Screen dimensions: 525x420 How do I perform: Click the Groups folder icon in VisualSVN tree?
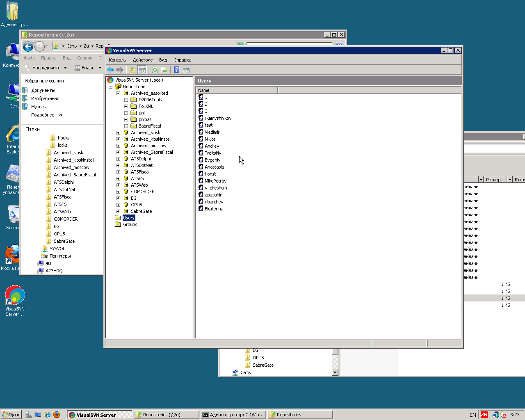(118, 224)
